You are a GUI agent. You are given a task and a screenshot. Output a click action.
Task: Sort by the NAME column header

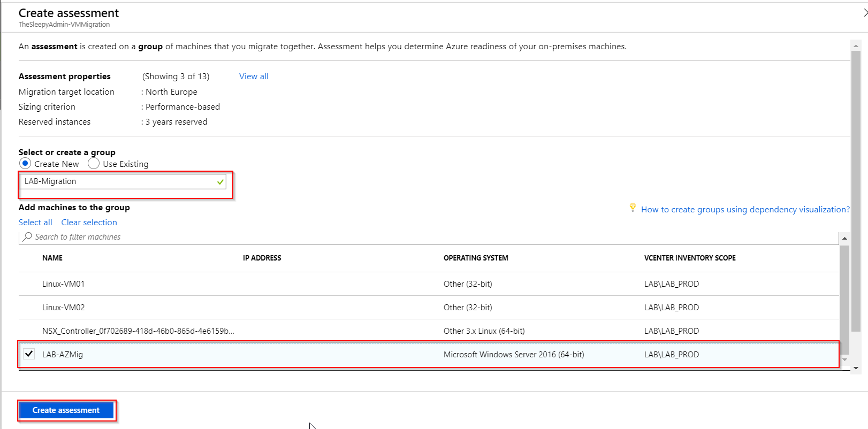coord(52,258)
